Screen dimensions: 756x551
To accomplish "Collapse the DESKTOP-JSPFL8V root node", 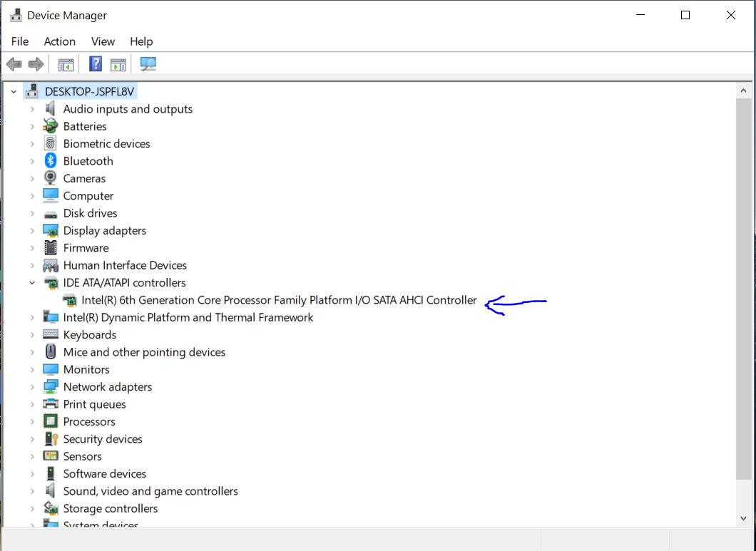I will coord(14,91).
